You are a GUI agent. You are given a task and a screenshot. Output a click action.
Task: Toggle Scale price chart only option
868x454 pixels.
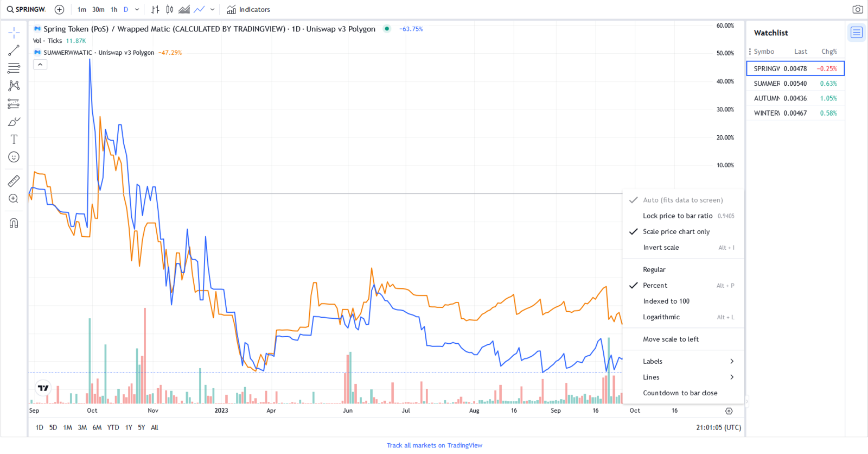[676, 232]
